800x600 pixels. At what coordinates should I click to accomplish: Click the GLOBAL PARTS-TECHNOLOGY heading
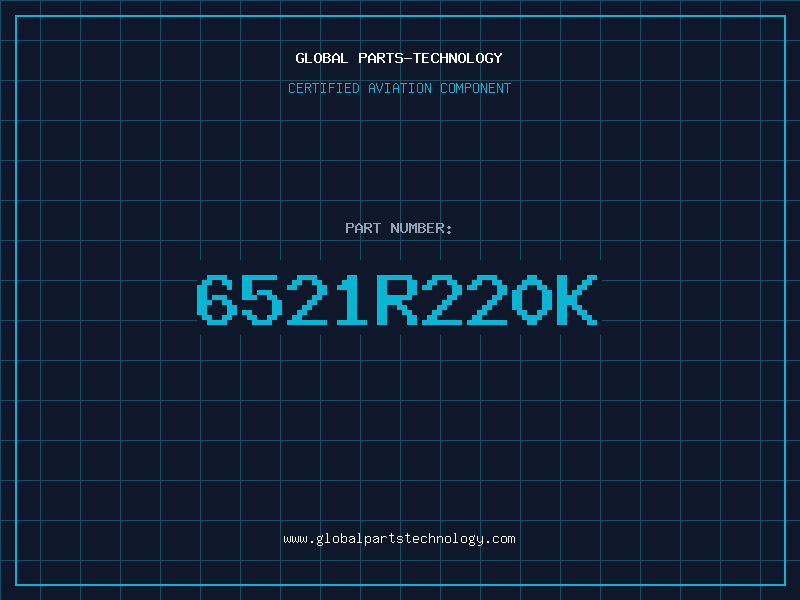pyautogui.click(x=399, y=58)
